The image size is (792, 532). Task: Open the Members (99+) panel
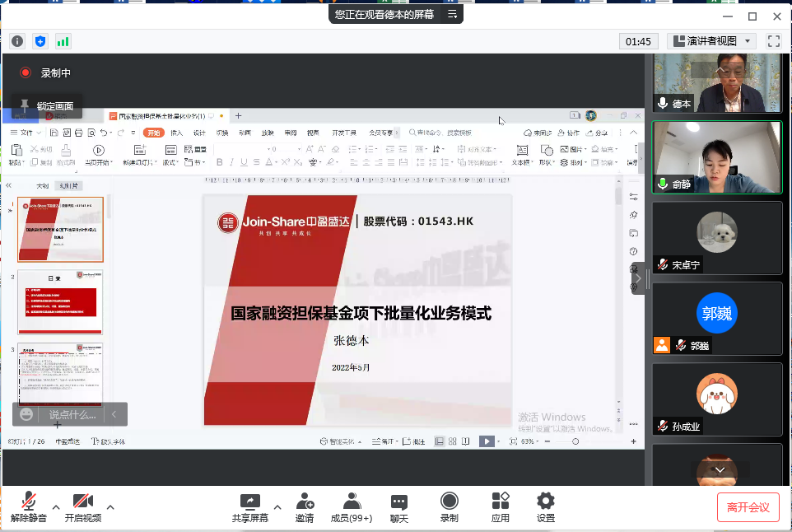352,502
